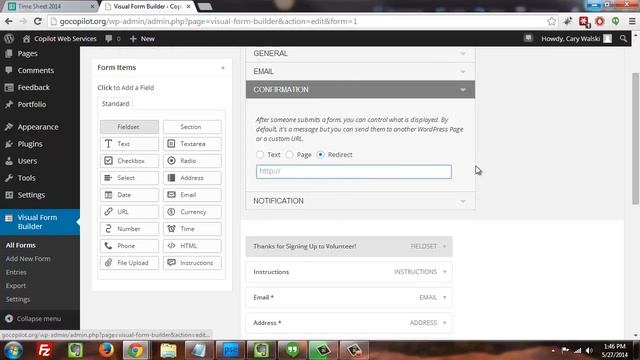Viewport: 640px width, 360px height.
Task: Select the Redirect confirmation radio
Action: click(320, 155)
